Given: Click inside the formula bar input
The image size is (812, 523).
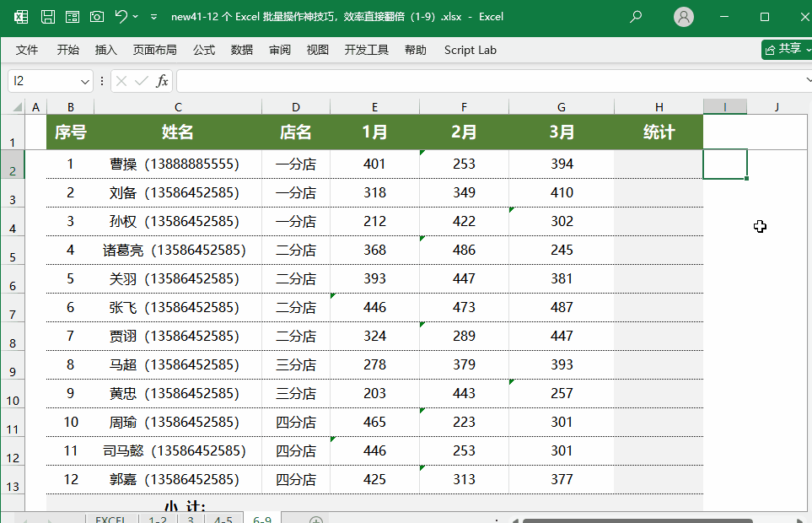Looking at the screenshot, I should [x=492, y=81].
